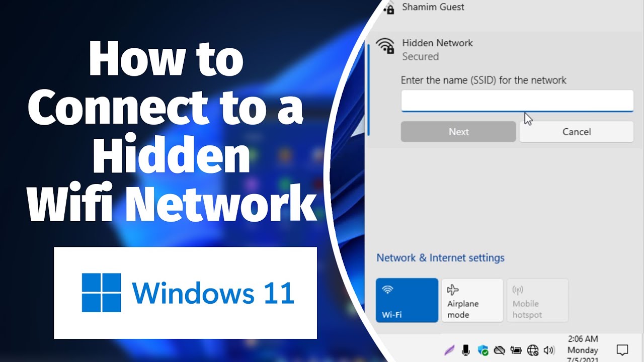Click the OneDrive cloud tray icon
Image resolution: width=644 pixels, height=362 pixels.
[499, 350]
